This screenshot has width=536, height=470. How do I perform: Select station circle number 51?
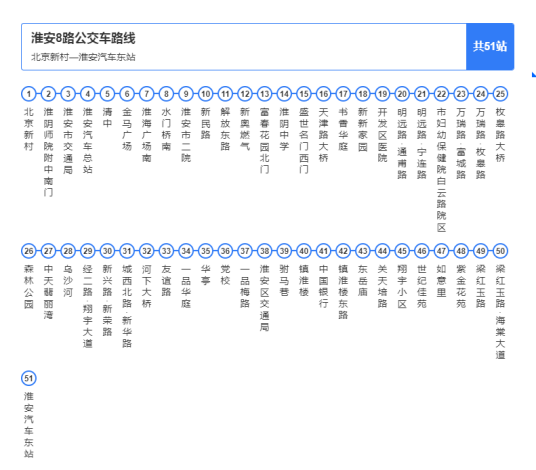(29, 378)
